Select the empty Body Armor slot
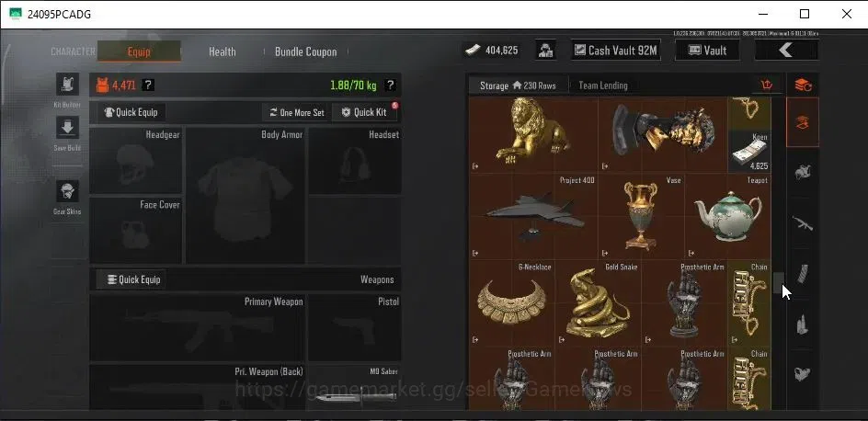This screenshot has width=868, height=421. point(245,196)
